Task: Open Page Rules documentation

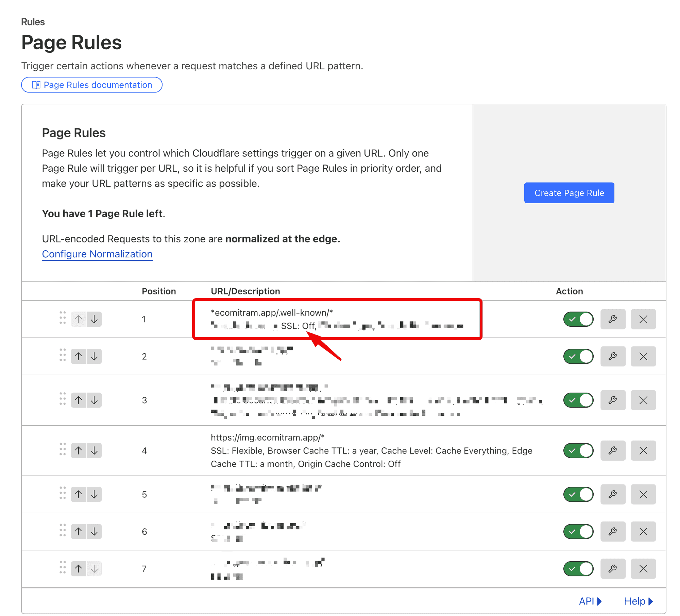Action: [x=91, y=85]
